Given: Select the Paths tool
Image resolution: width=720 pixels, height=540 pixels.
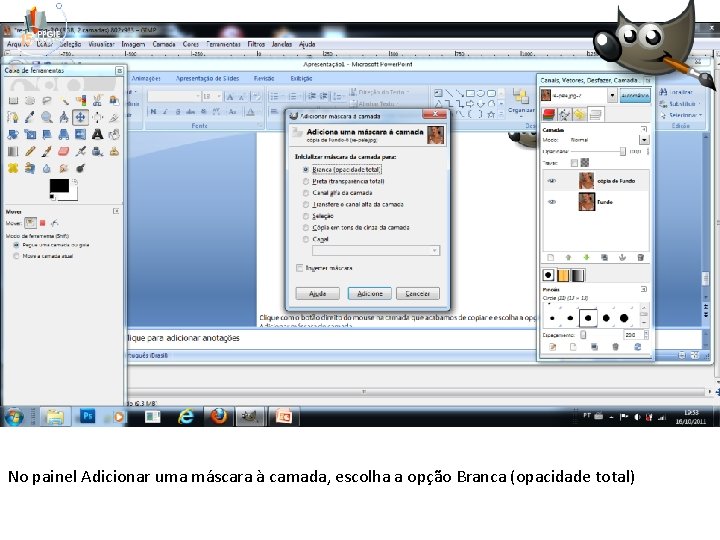Looking at the screenshot, I should tap(13, 118).
